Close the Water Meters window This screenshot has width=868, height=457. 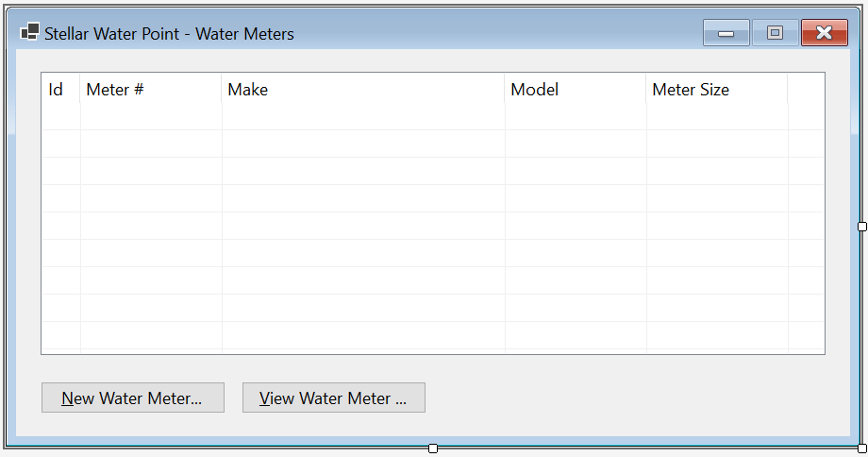825,33
